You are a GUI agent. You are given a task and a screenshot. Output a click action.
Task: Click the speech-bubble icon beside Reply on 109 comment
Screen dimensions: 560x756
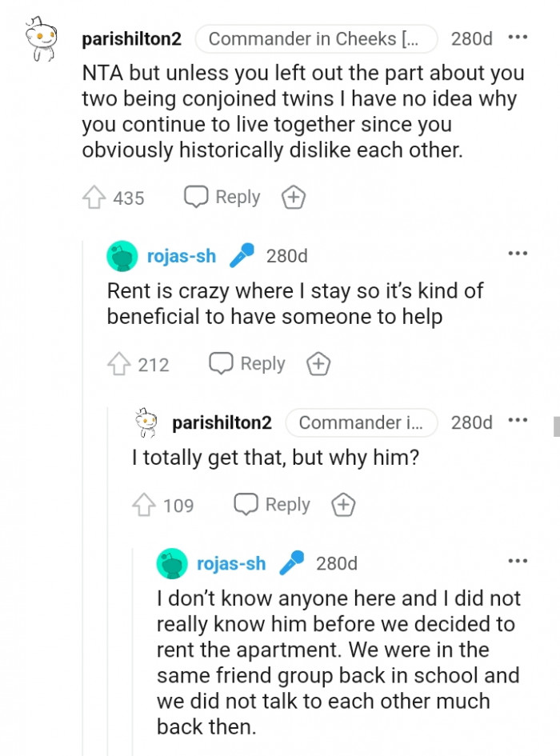[246, 504]
